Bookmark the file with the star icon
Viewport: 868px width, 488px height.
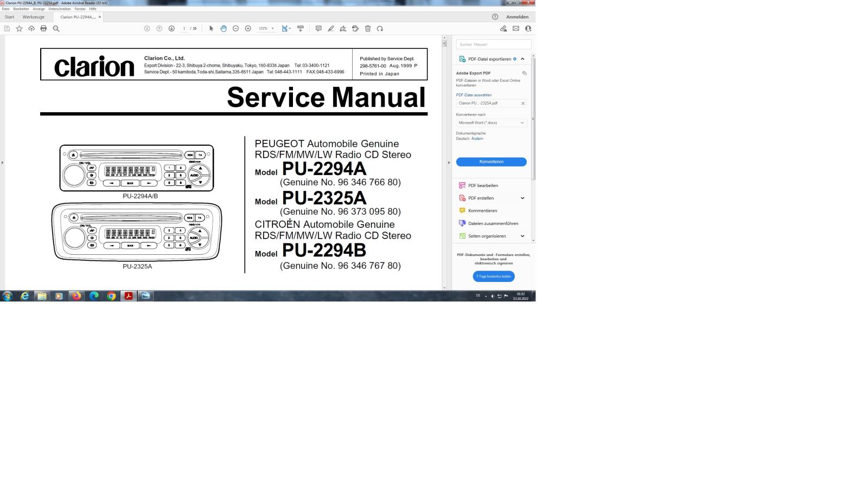pos(19,29)
